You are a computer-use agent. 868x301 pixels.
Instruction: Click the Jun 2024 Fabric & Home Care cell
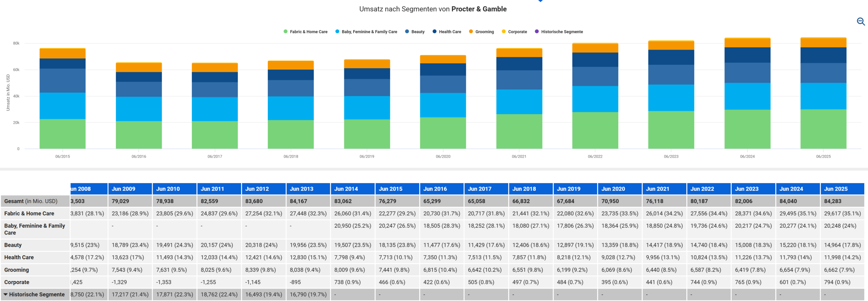coord(797,214)
